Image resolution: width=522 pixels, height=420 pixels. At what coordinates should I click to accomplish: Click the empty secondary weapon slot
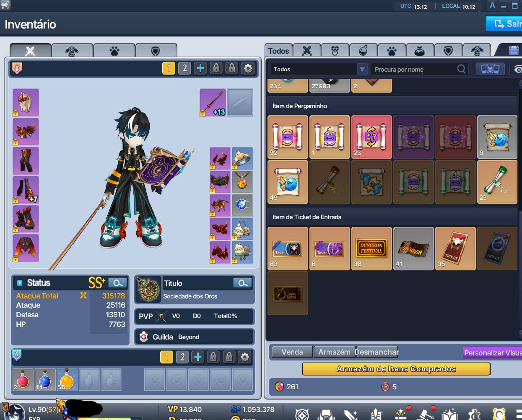point(240,102)
